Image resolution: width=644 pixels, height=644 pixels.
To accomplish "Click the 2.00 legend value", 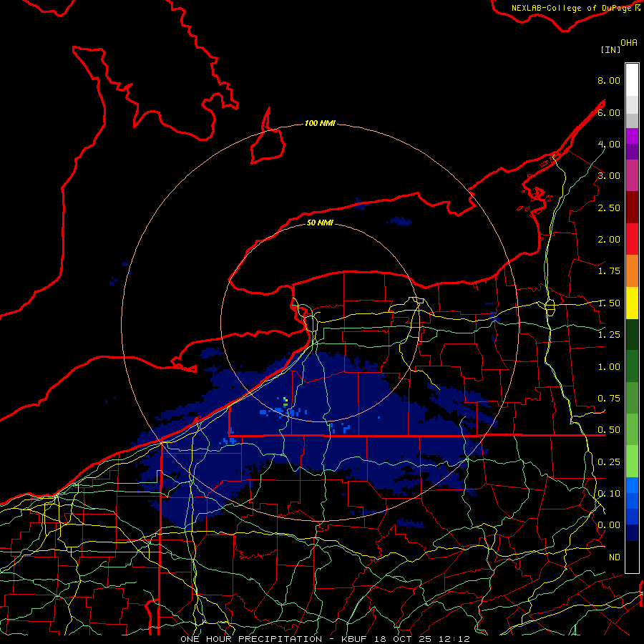I will point(609,239).
